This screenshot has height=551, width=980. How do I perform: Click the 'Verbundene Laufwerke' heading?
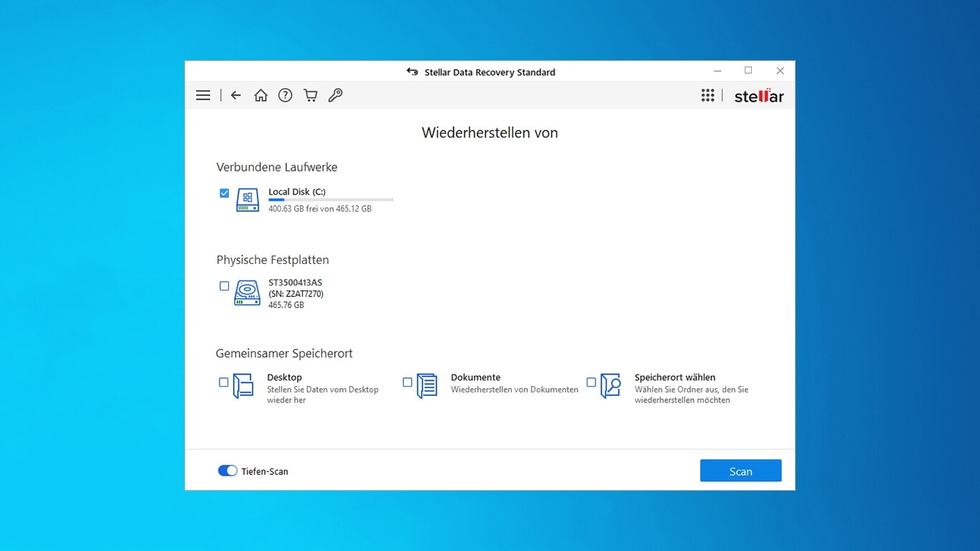(x=277, y=167)
